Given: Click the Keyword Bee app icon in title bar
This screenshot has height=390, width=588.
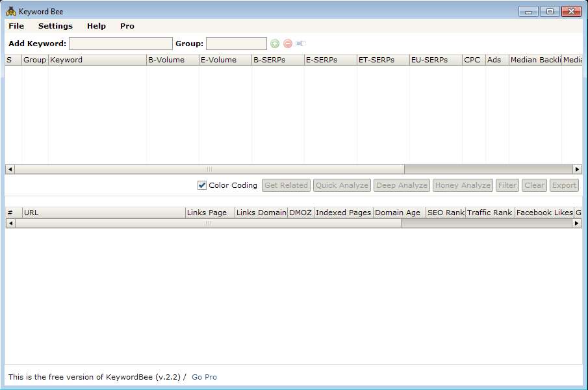Looking at the screenshot, I should click(x=11, y=12).
